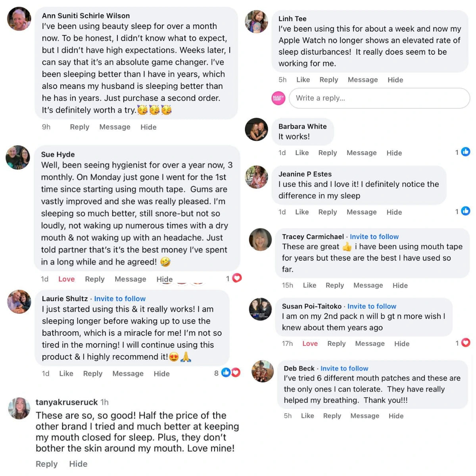
Task: Click the like reaction icon on Jeanine P Estes' comment
Action: coord(466,211)
